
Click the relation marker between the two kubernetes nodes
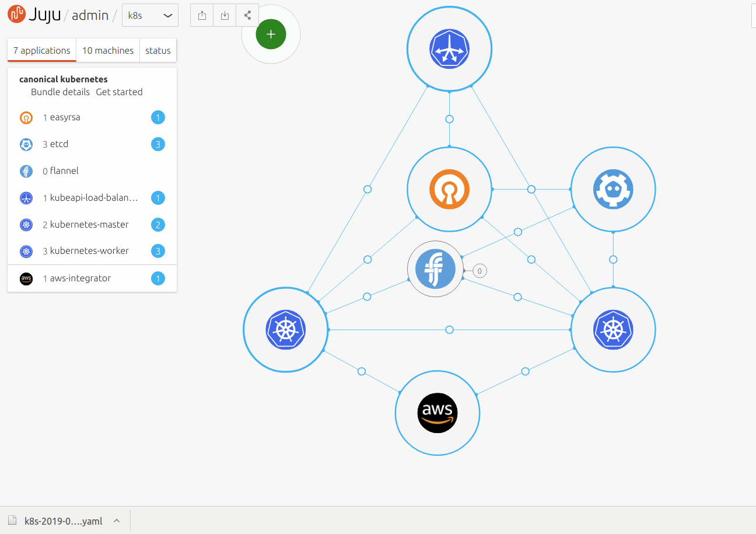449,330
